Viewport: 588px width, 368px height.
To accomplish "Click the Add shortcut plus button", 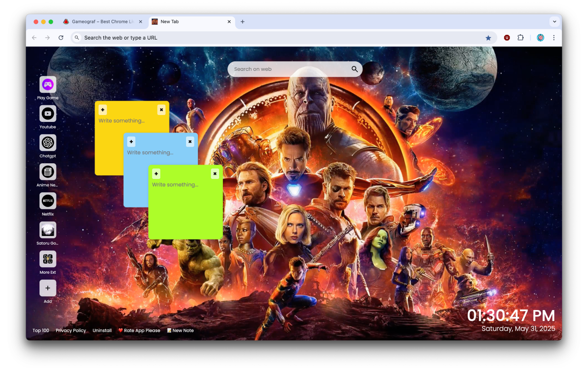I will pos(48,288).
